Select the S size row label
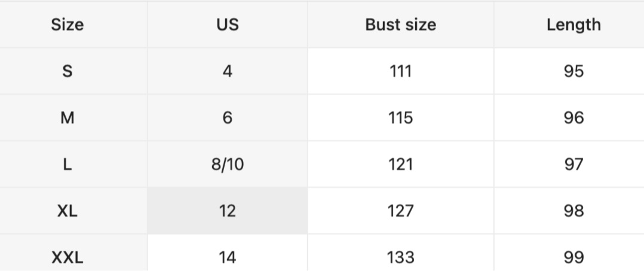Screen dimensions: 644x271 tap(68, 72)
